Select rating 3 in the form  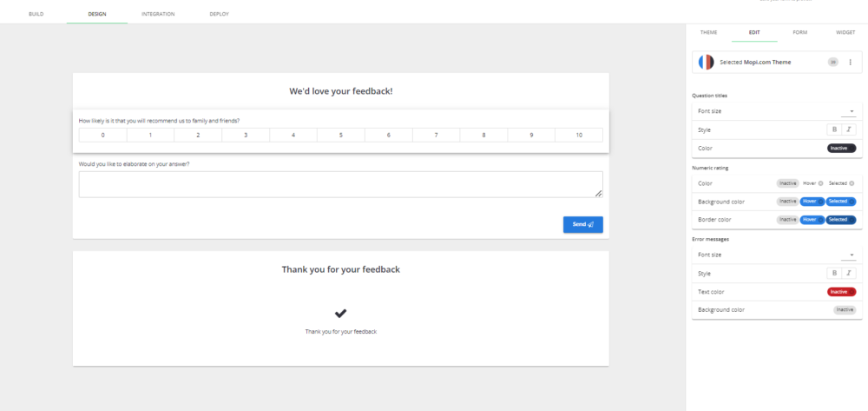click(246, 136)
